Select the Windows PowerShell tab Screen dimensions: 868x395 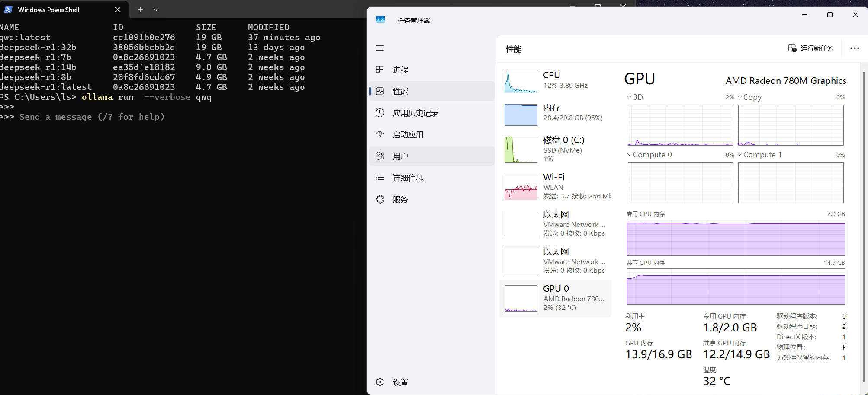coord(64,10)
